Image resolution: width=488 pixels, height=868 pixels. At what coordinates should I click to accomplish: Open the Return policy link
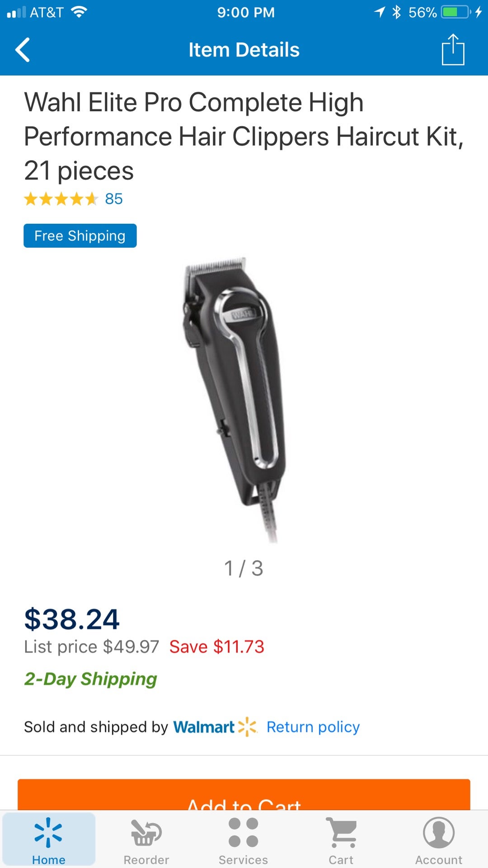tap(313, 727)
